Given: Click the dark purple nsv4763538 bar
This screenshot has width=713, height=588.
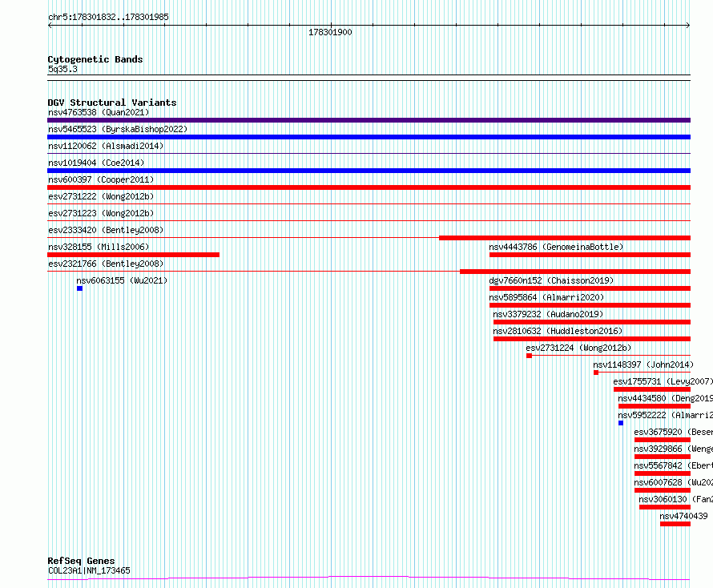Looking at the screenshot, I should [x=369, y=120].
